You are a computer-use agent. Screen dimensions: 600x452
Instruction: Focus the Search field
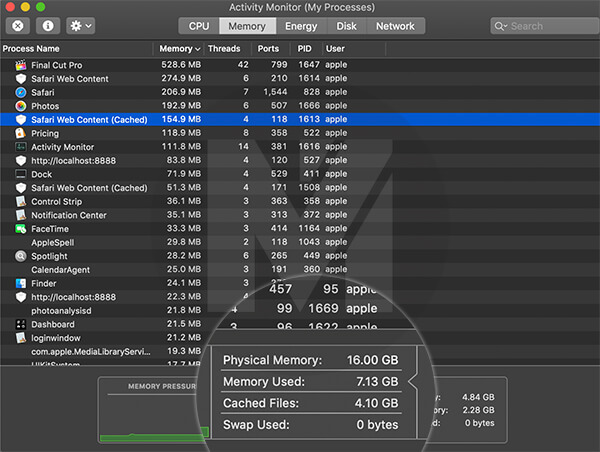point(545,26)
